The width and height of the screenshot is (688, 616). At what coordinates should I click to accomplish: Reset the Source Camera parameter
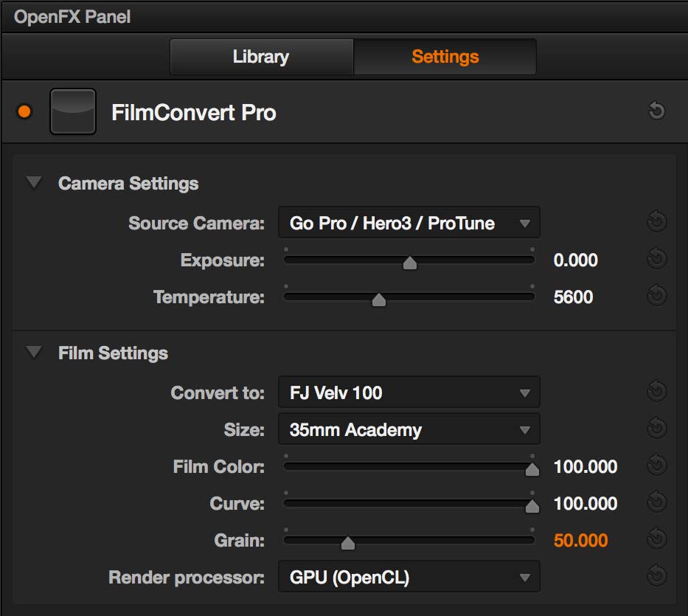657,221
